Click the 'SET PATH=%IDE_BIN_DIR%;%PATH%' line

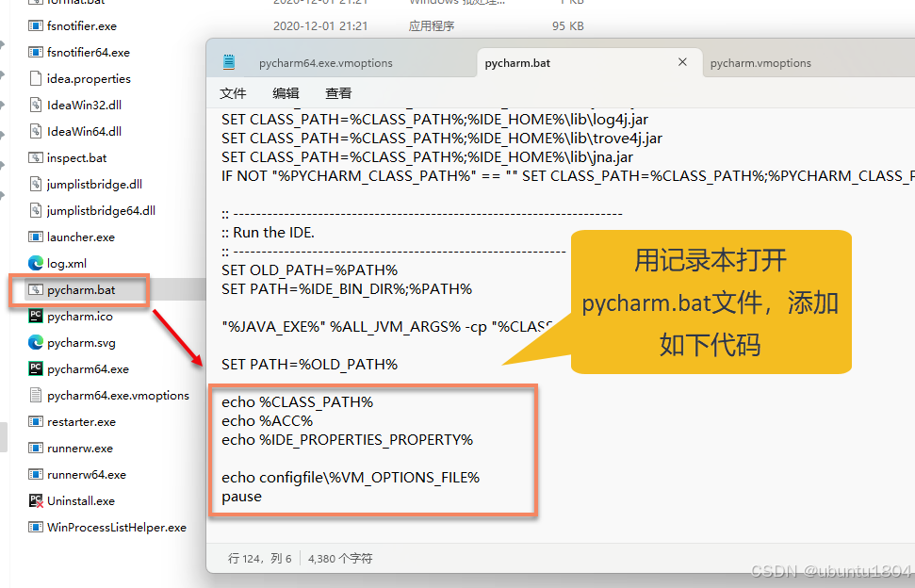347,288
